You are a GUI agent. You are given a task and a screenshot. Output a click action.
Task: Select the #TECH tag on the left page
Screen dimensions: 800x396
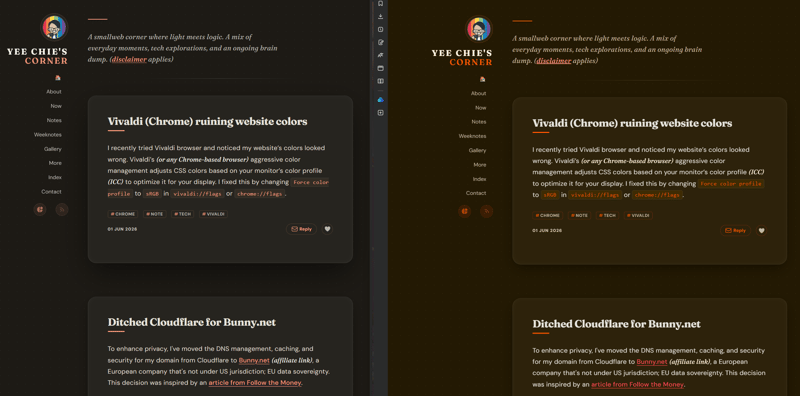(183, 214)
